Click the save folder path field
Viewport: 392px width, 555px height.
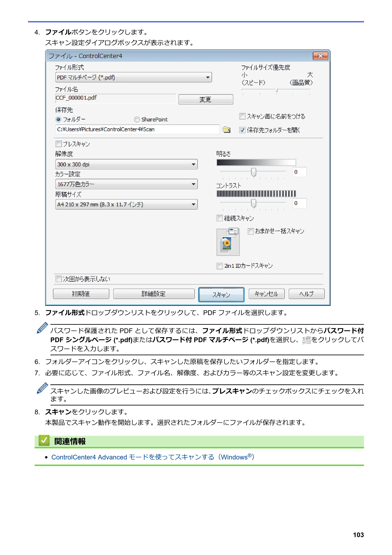point(137,129)
